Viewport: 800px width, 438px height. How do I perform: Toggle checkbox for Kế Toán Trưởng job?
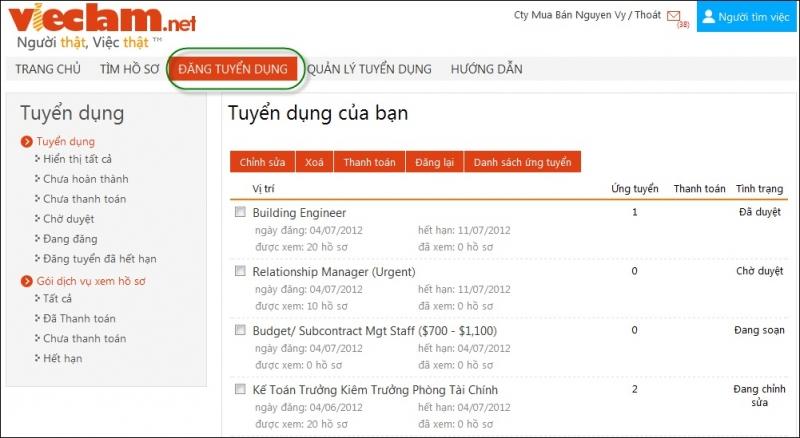[239, 389]
